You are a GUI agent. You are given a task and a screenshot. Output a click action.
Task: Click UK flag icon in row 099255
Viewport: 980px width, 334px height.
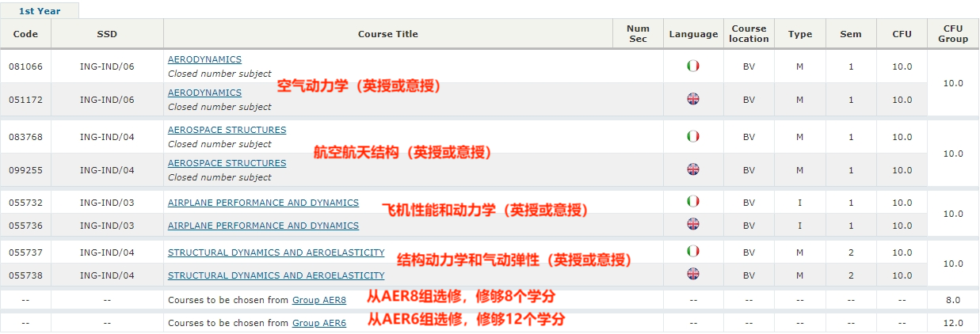(693, 169)
